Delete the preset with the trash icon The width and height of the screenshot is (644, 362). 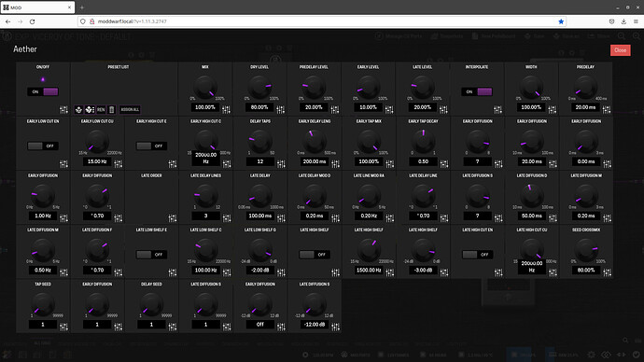pos(111,109)
